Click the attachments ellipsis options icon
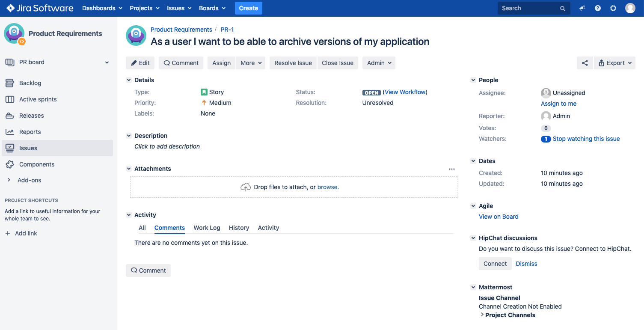Image resolution: width=644 pixels, height=330 pixels. click(451, 169)
